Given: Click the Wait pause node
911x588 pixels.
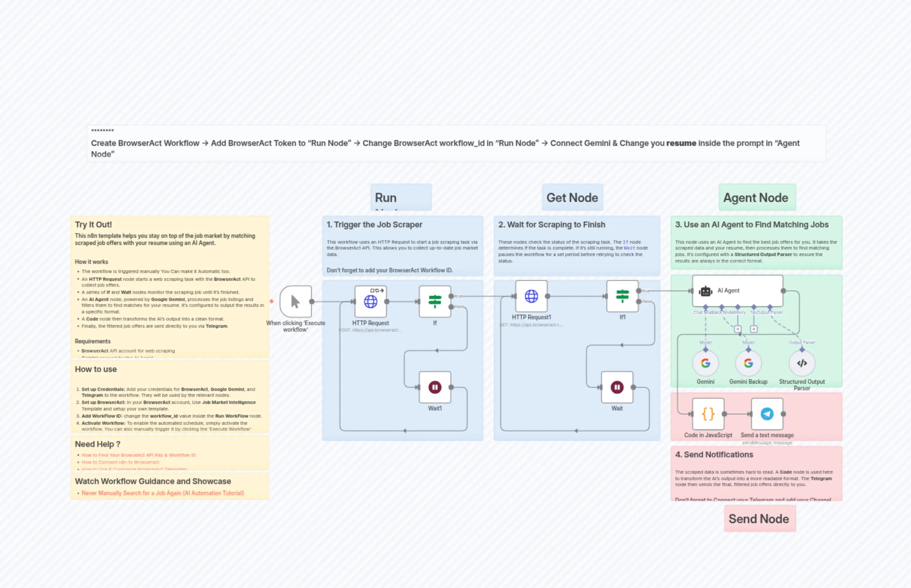Looking at the screenshot, I should pos(617,387).
